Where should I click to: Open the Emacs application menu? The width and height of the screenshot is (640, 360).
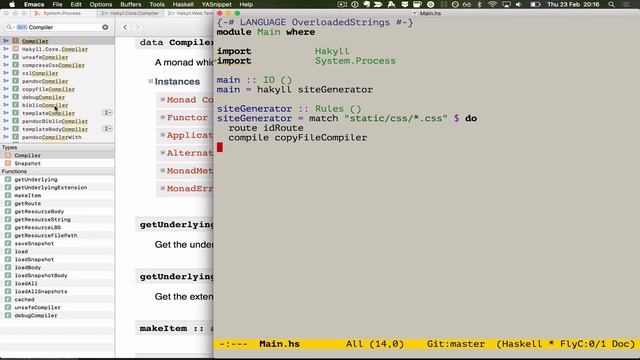pos(34,4)
